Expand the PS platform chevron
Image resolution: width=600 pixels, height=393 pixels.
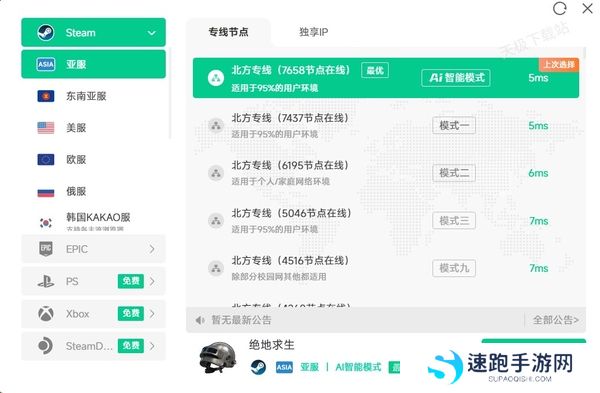[152, 282]
